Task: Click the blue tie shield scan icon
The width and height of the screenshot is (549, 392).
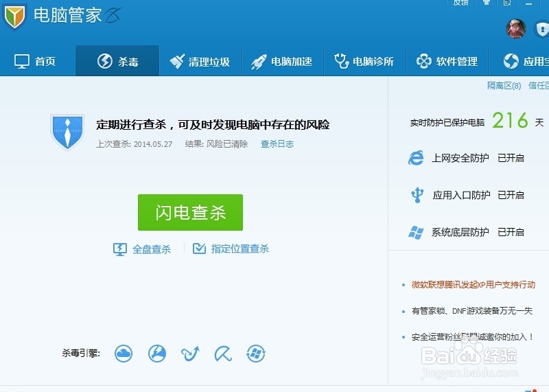Action: click(67, 132)
